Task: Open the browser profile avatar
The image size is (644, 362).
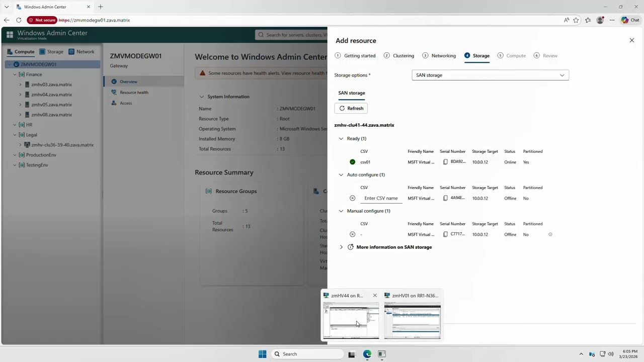Action: pos(600,20)
